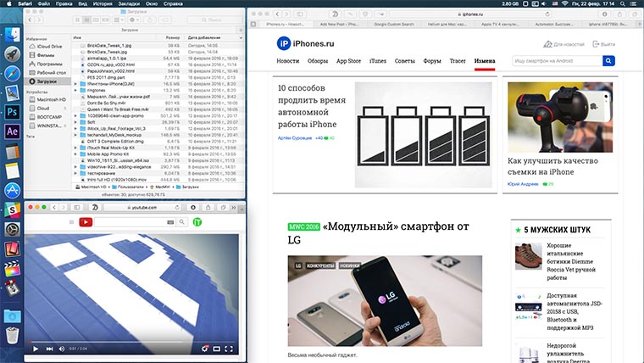Image resolution: width=644 pixels, height=363 pixels.
Task: Open the История menu
Action: click(x=103, y=3)
